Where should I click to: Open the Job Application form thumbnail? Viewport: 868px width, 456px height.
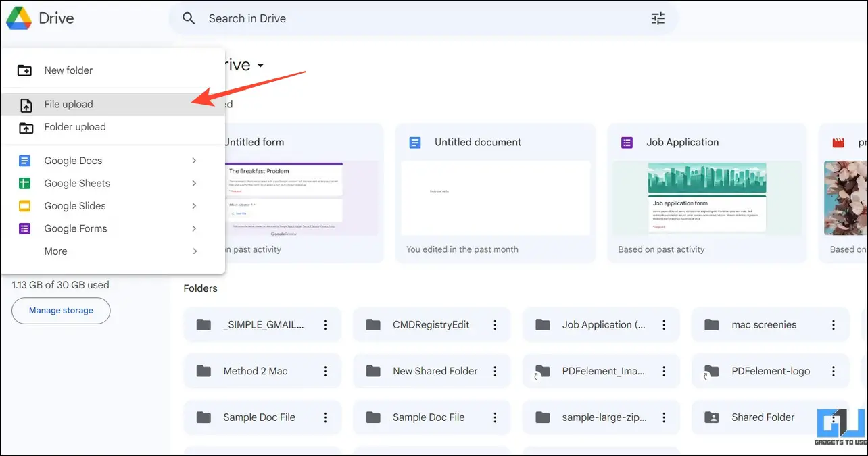(707, 198)
